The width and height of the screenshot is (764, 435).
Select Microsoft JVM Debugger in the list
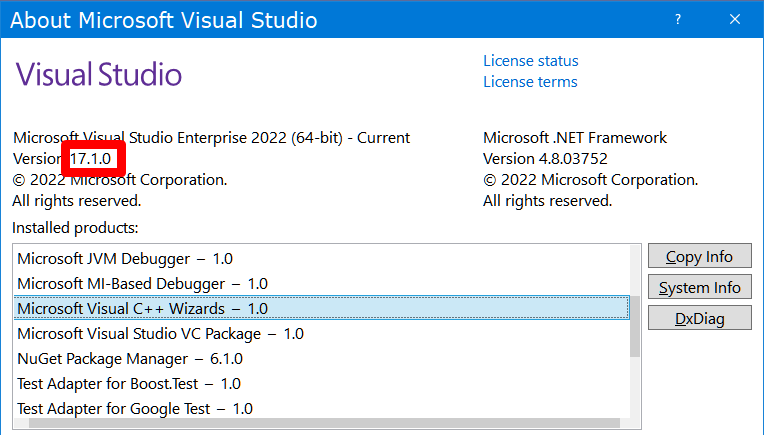click(125, 259)
